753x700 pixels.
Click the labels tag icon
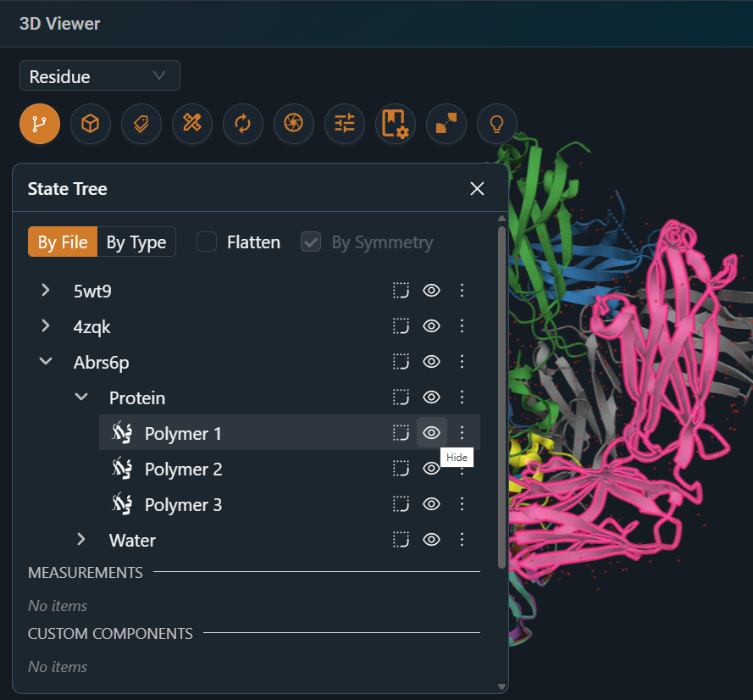[141, 125]
